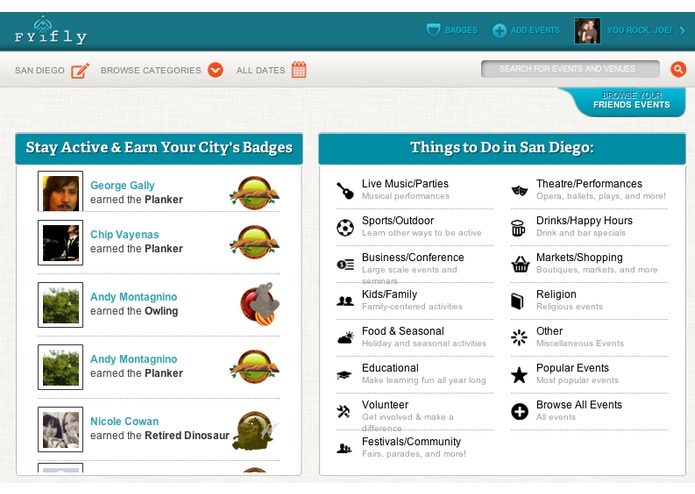This screenshot has height=494, width=695.
Task: Edit the San Diego location icon
Action: pos(80,70)
